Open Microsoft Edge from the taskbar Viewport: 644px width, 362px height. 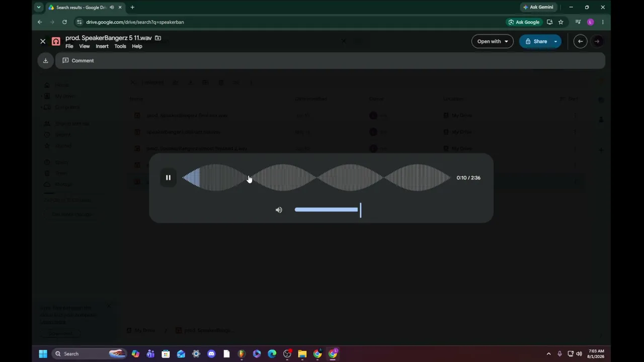point(272,354)
